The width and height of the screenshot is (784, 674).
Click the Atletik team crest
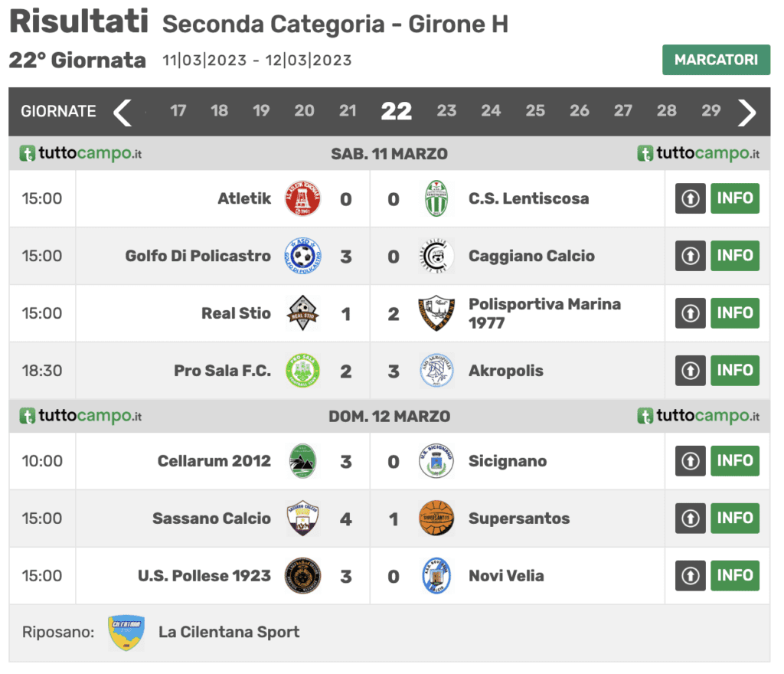pyautogui.click(x=302, y=198)
